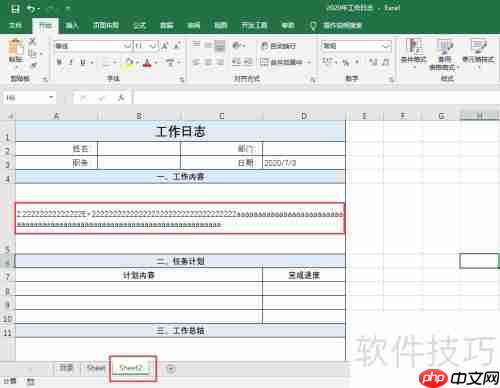Decrease decimal places
This screenshot has height=388, width=500.
pyautogui.click(x=385, y=62)
